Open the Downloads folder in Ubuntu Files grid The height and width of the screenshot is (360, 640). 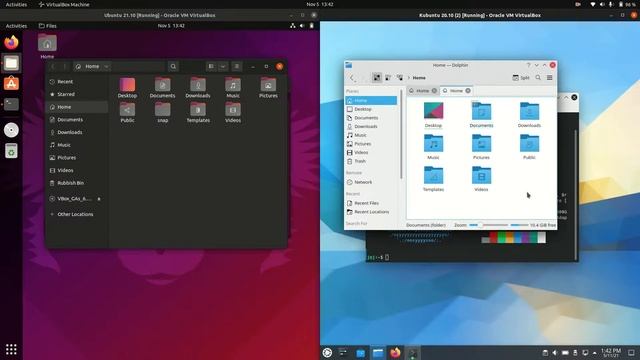[x=198, y=88]
